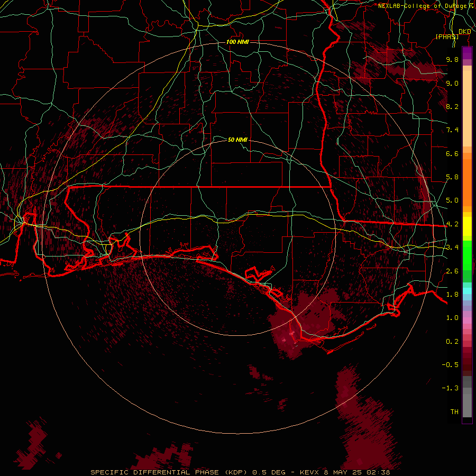Click the light peach band of the color scale
This screenshot has width=476, height=476.
(x=467, y=108)
